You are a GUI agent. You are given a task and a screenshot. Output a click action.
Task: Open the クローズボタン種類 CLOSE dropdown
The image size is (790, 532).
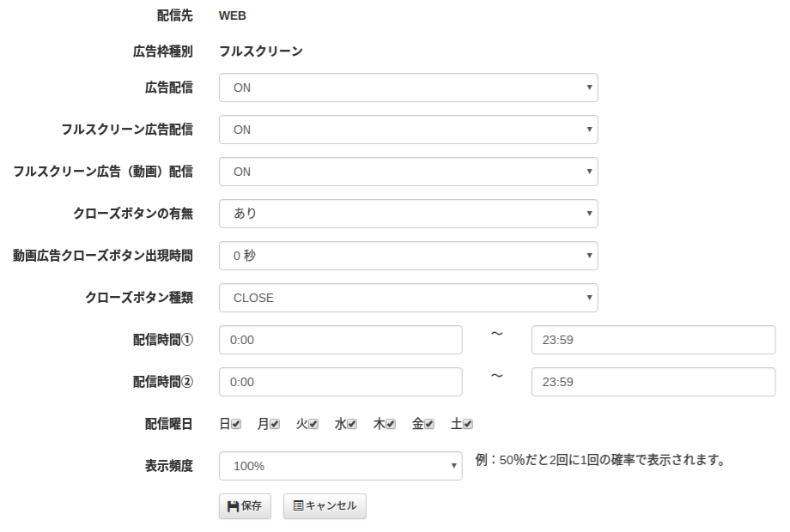(x=409, y=298)
